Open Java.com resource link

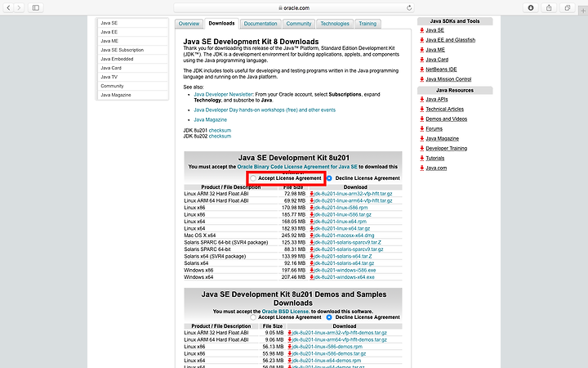click(436, 168)
